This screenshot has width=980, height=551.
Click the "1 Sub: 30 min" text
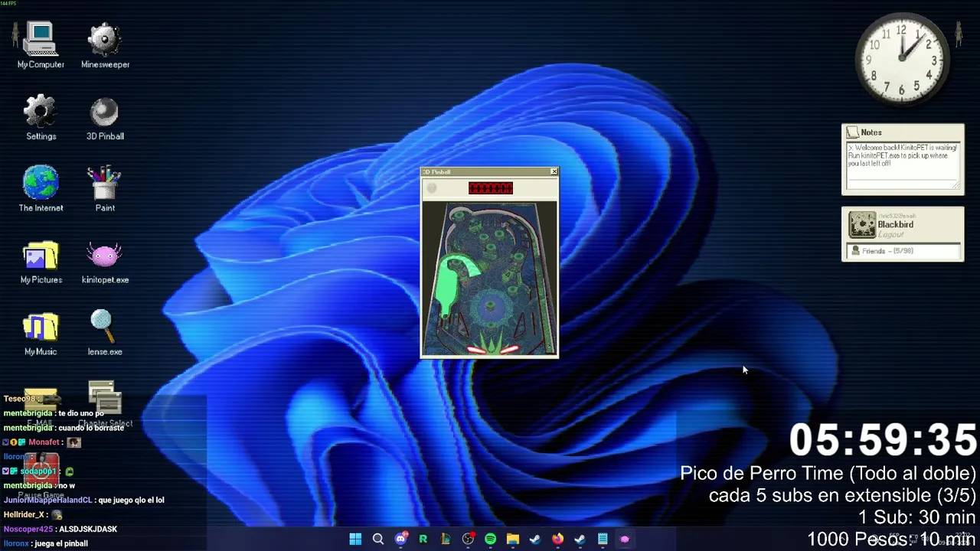point(916,517)
